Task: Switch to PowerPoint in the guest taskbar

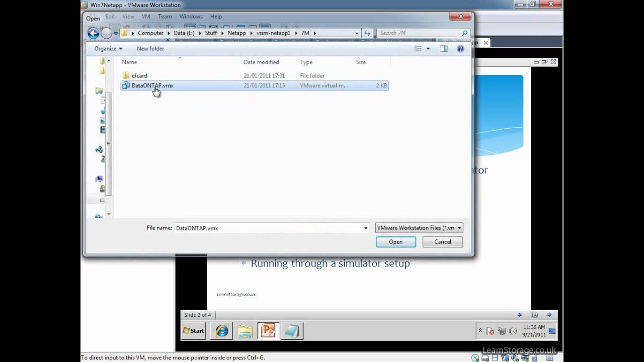Action: coord(268,331)
